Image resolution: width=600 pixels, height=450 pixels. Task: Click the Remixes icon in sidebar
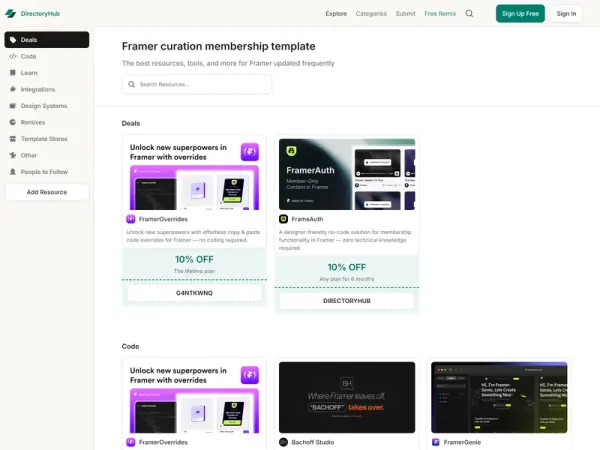13,122
